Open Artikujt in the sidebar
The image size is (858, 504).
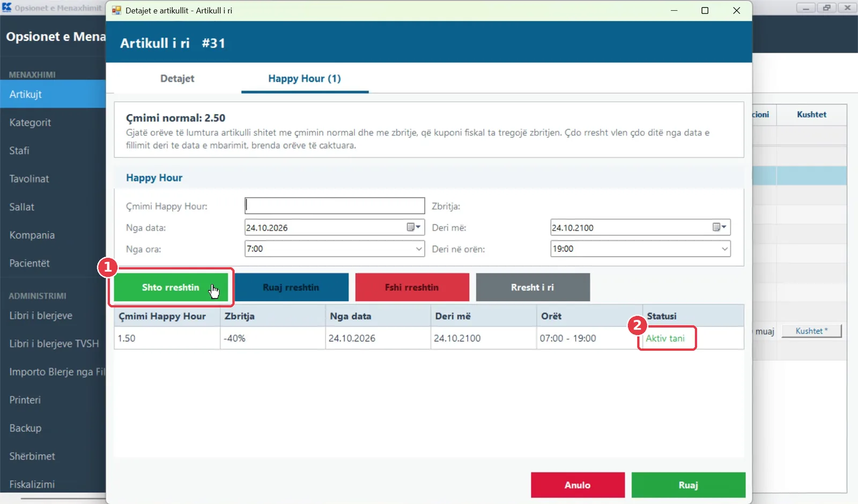53,94
